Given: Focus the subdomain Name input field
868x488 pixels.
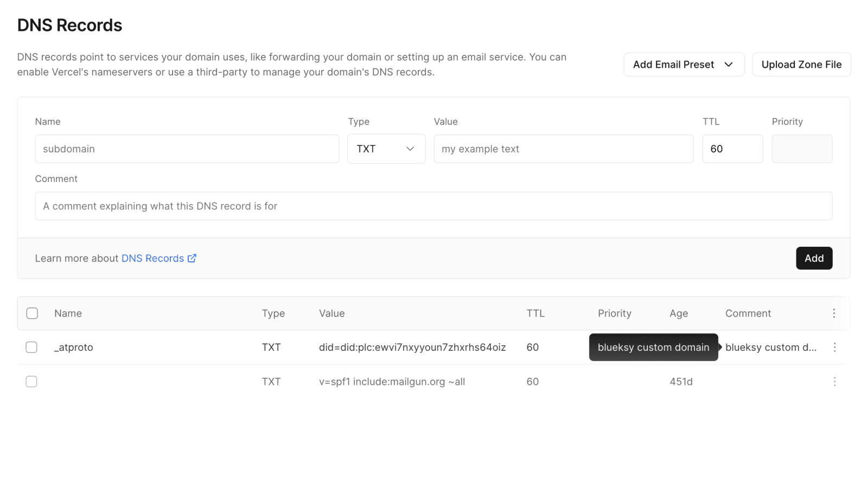Looking at the screenshot, I should click(187, 149).
